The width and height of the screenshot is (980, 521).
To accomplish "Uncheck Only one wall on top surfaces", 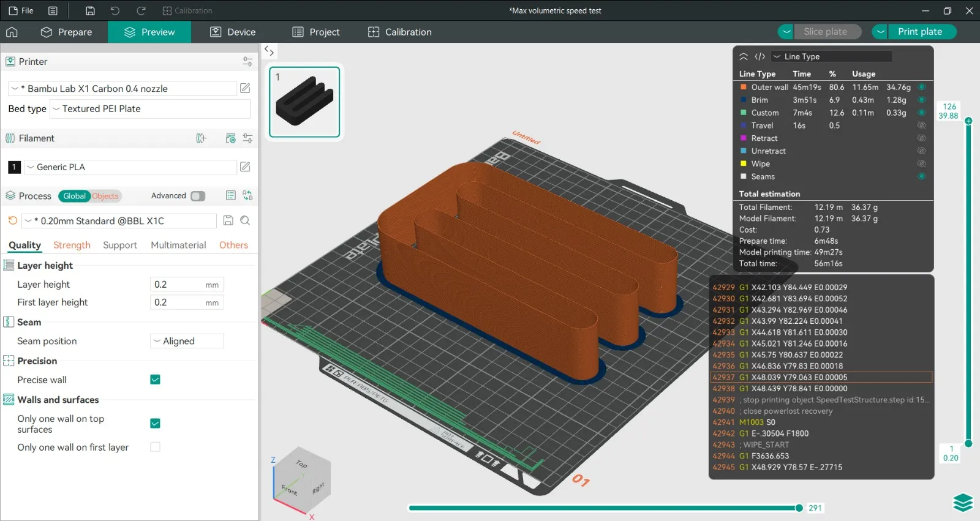I will [155, 423].
